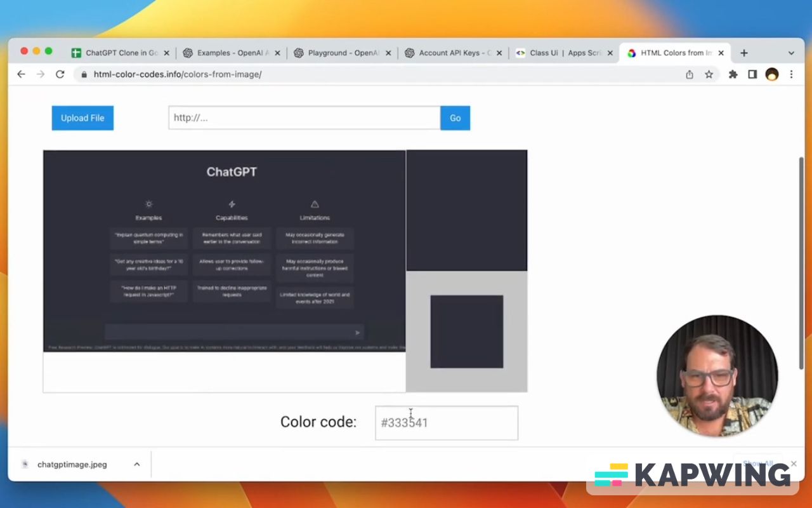Open the Chrome three-dot menu

click(791, 74)
